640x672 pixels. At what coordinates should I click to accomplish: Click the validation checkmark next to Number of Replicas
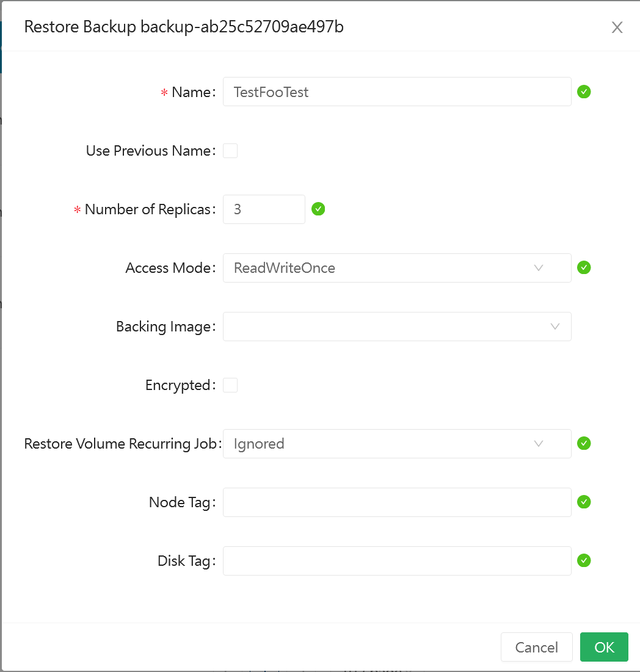pos(318,209)
